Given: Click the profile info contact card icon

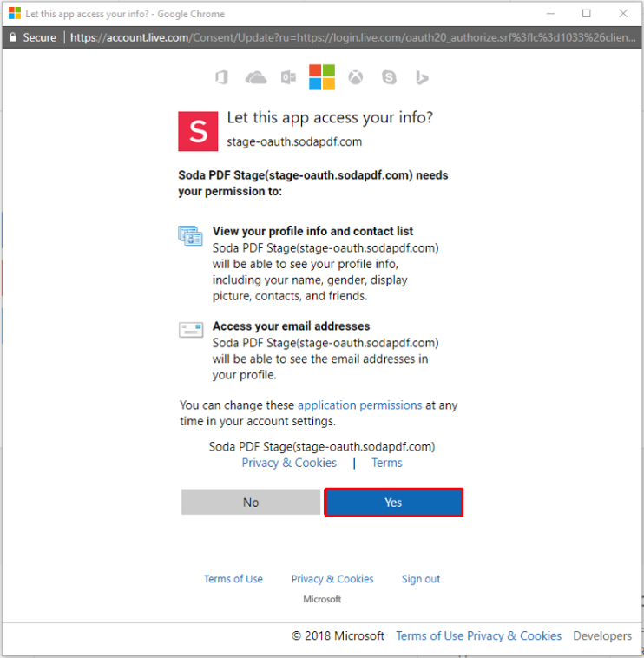Looking at the screenshot, I should click(190, 235).
